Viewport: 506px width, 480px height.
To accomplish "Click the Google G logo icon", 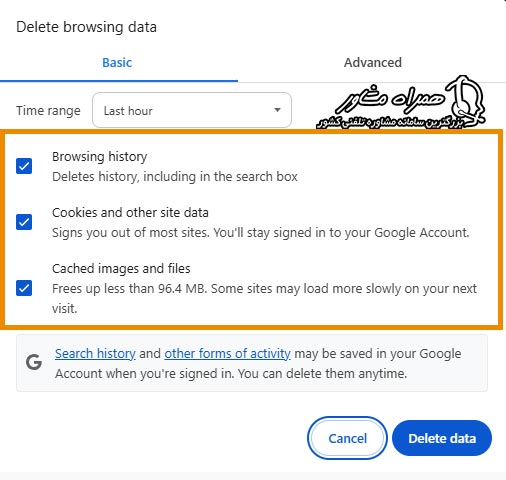I will coord(34,362).
